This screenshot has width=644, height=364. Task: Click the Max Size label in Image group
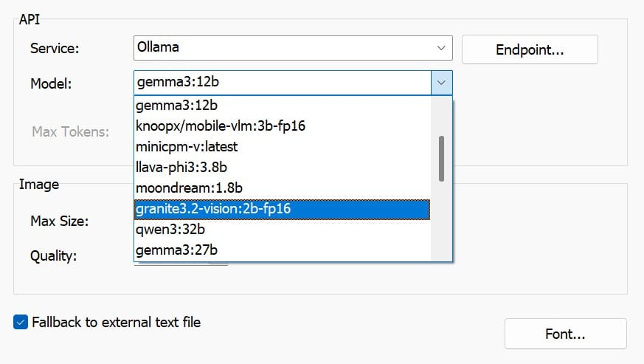point(60,222)
